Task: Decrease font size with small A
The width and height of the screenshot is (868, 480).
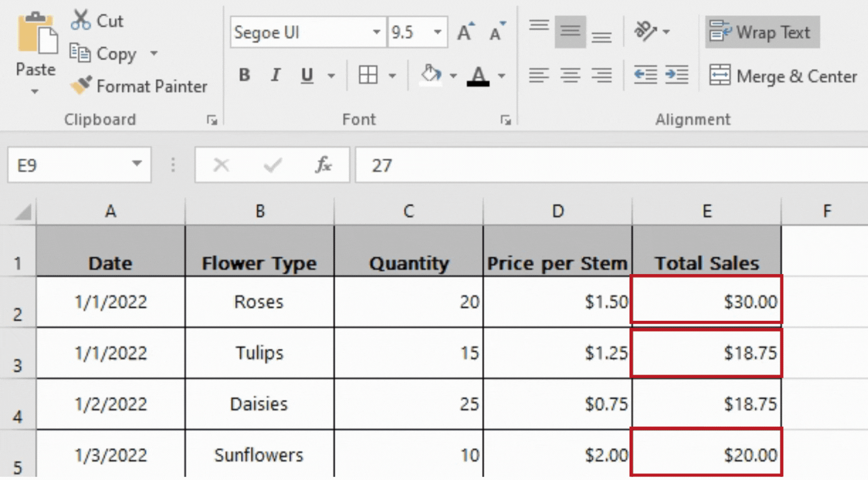Action: coord(497,32)
